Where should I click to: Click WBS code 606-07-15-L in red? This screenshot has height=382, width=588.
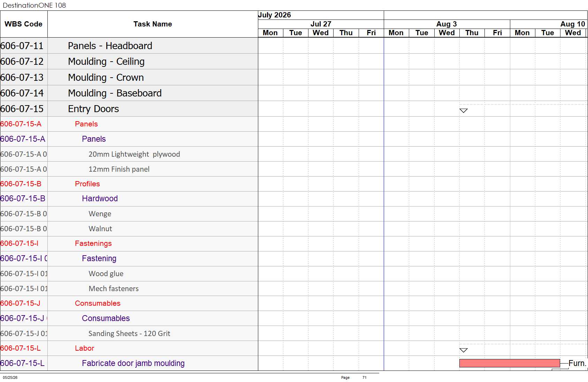(21, 348)
